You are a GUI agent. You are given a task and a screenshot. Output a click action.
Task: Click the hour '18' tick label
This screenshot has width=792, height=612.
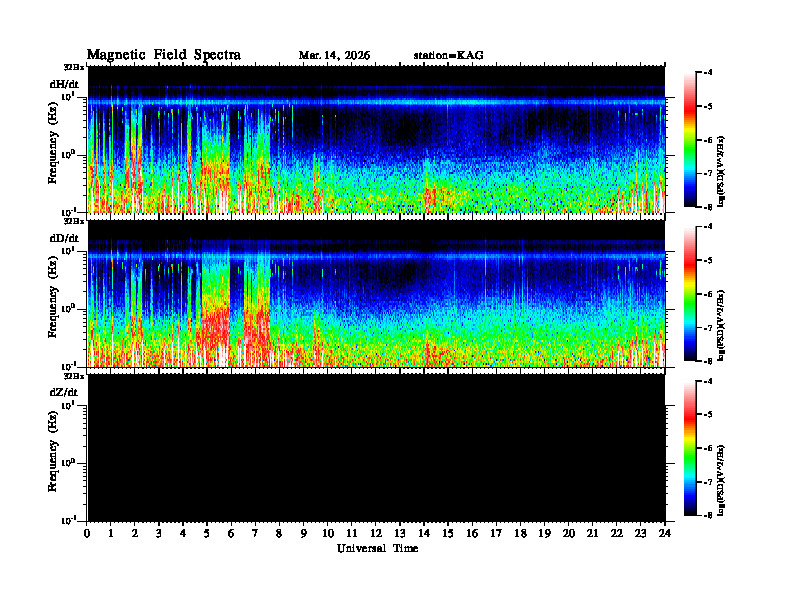(x=520, y=534)
